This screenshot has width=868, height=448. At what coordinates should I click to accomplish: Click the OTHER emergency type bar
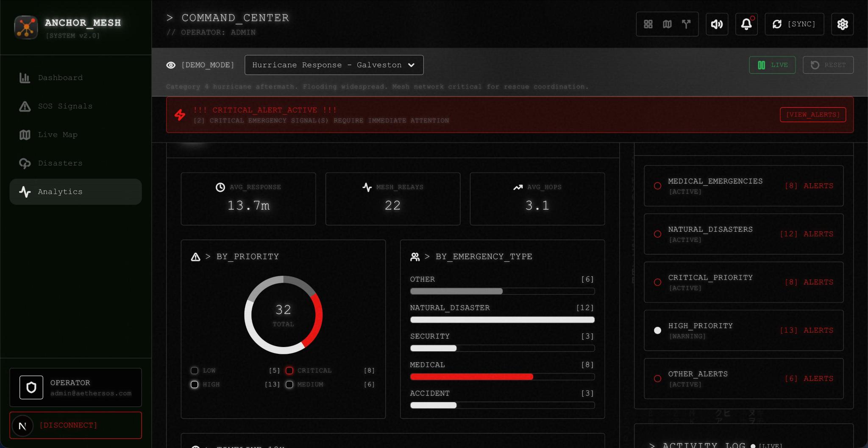click(502, 291)
